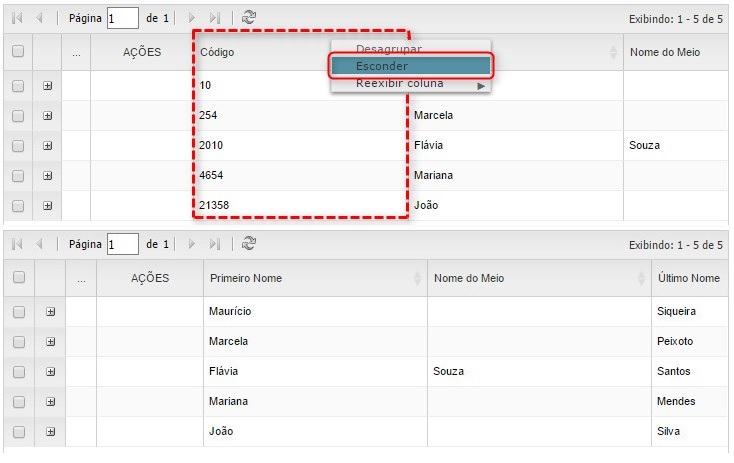
Task: Toggle the select-all checkbox in the bottom grid header
Action: tap(18, 278)
